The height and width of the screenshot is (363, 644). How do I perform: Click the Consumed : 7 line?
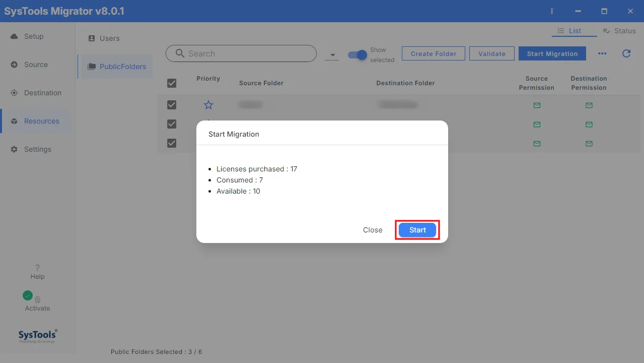tap(240, 180)
